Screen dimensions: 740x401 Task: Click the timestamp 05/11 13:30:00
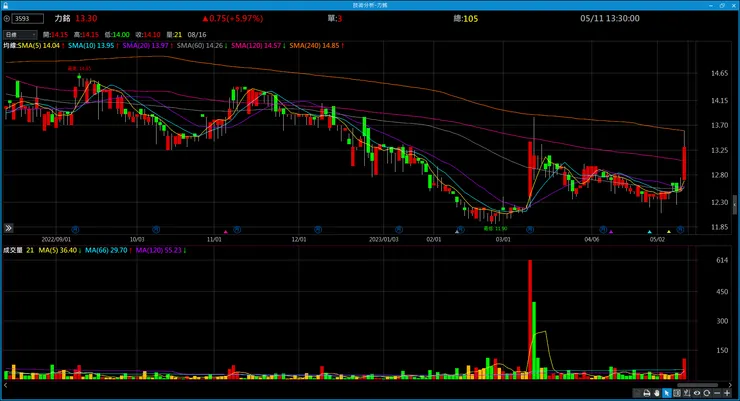[610, 18]
